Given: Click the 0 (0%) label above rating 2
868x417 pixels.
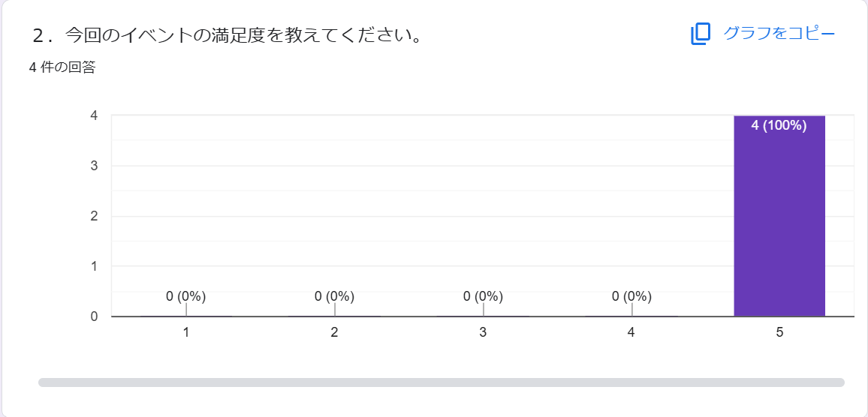Looking at the screenshot, I should click(334, 296).
